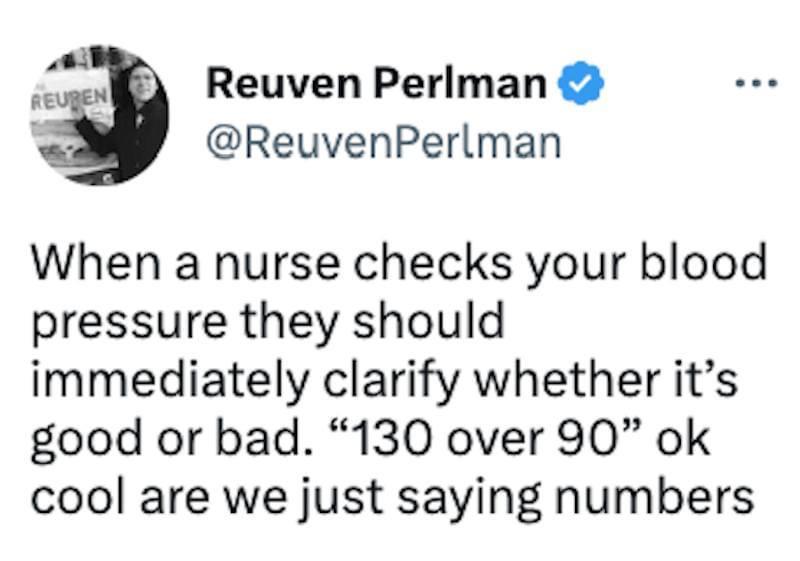Click the person pictured in the avatar

[128, 115]
